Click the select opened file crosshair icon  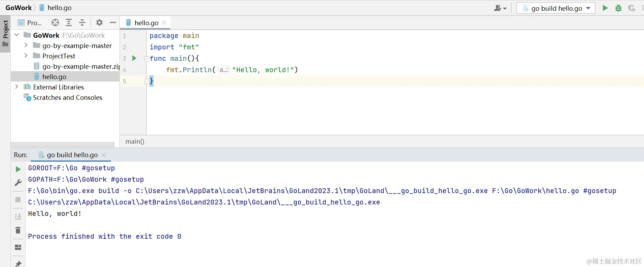(x=55, y=23)
